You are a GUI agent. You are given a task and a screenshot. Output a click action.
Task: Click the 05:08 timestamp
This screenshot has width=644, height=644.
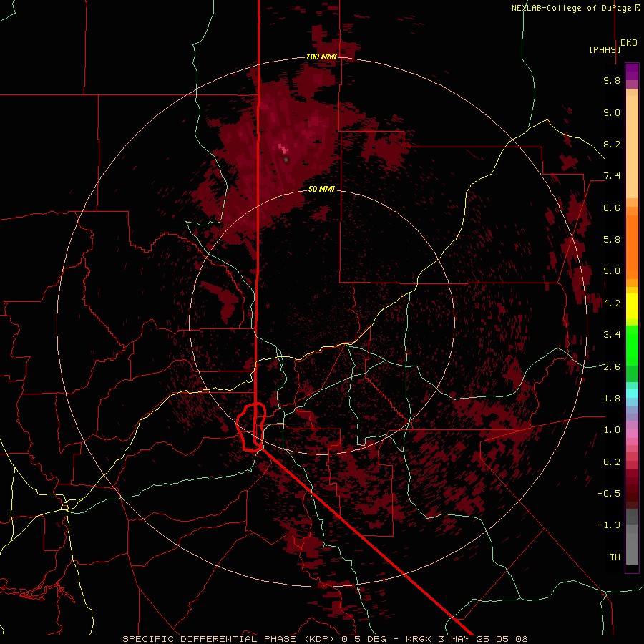(513, 639)
